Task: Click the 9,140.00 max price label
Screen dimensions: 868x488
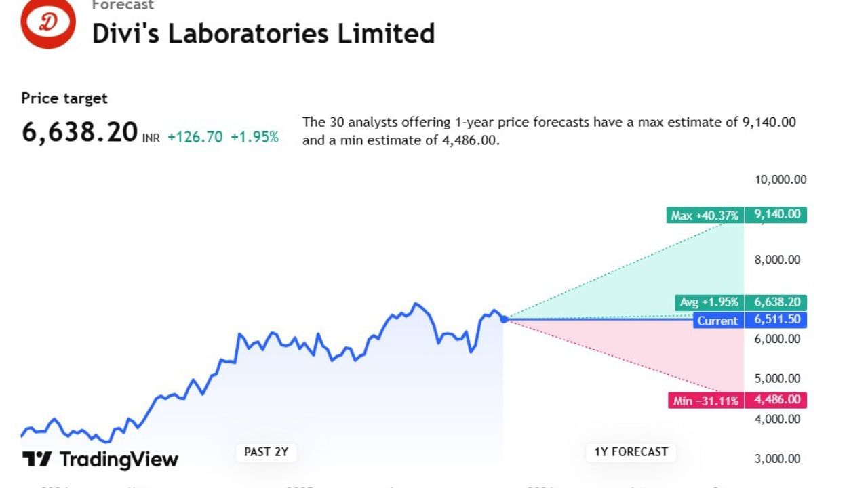Action: (776, 215)
